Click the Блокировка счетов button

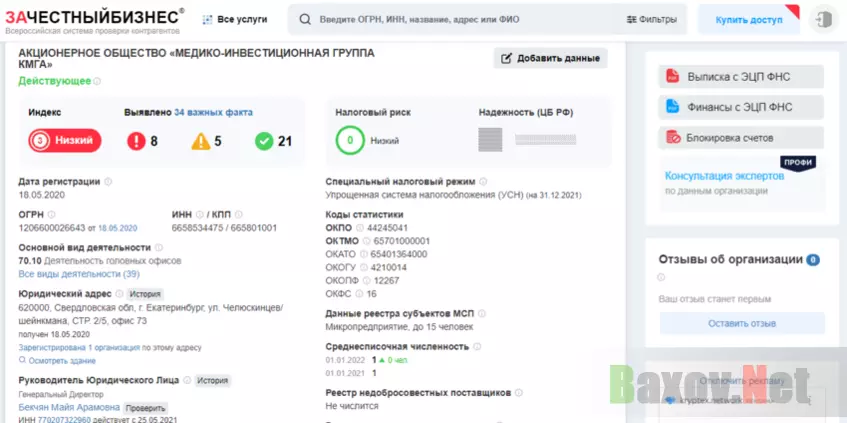[x=741, y=138]
